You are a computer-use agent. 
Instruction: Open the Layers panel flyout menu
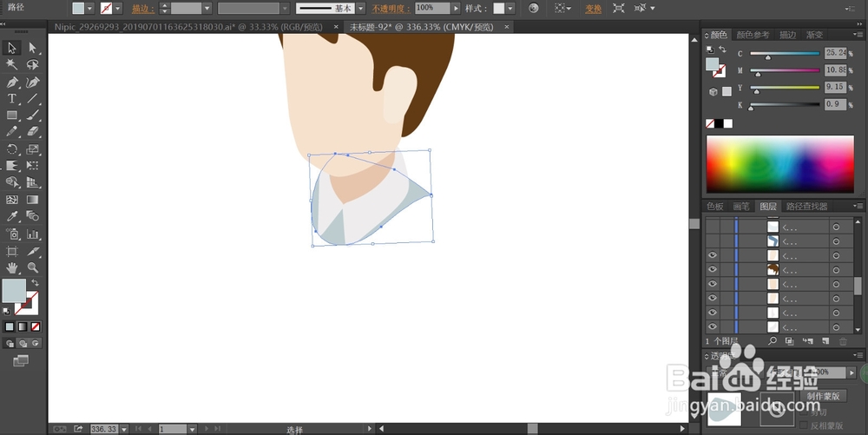858,206
